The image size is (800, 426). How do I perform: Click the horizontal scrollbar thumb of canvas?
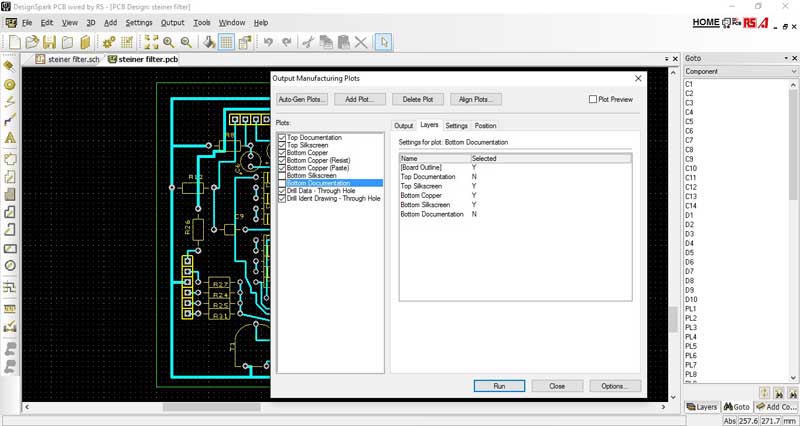tap(211, 407)
